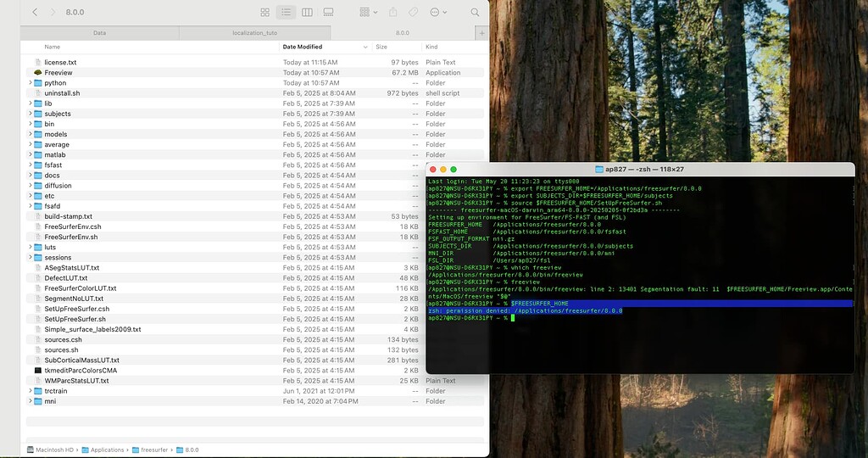The width and height of the screenshot is (868, 458).
Task: Switch to the Data tab
Action: (100, 33)
